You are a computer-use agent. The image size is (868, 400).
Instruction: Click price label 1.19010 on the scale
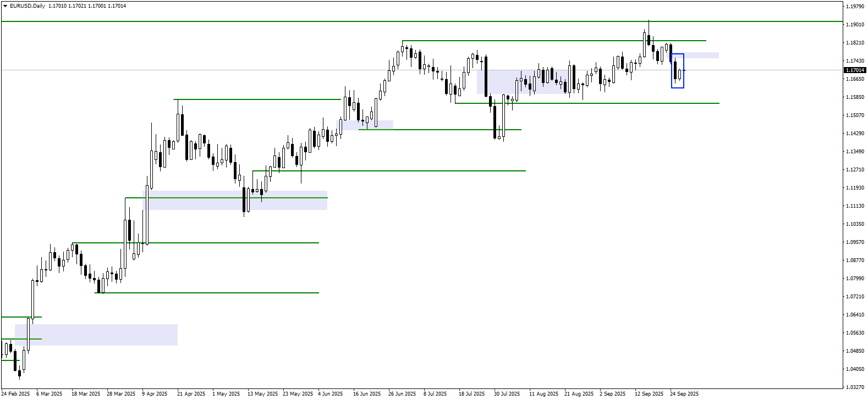pyautogui.click(x=855, y=25)
